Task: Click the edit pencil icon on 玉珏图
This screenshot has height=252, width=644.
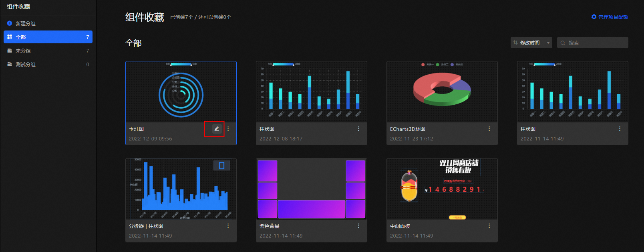Action: (x=217, y=129)
